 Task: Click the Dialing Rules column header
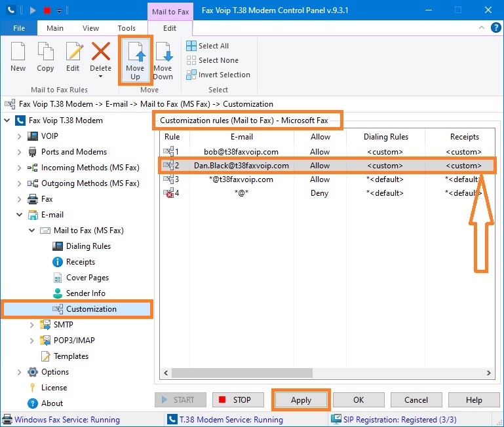[386, 137]
